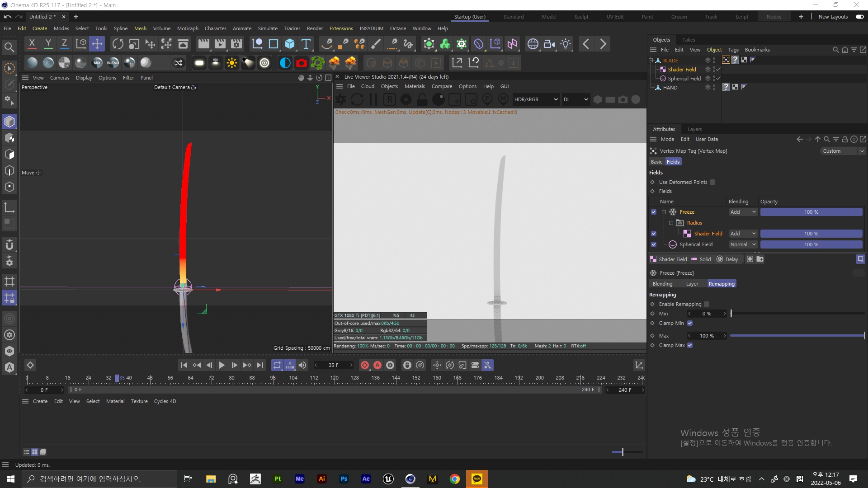
Task: Toggle Z axis lock
Action: 64,44
